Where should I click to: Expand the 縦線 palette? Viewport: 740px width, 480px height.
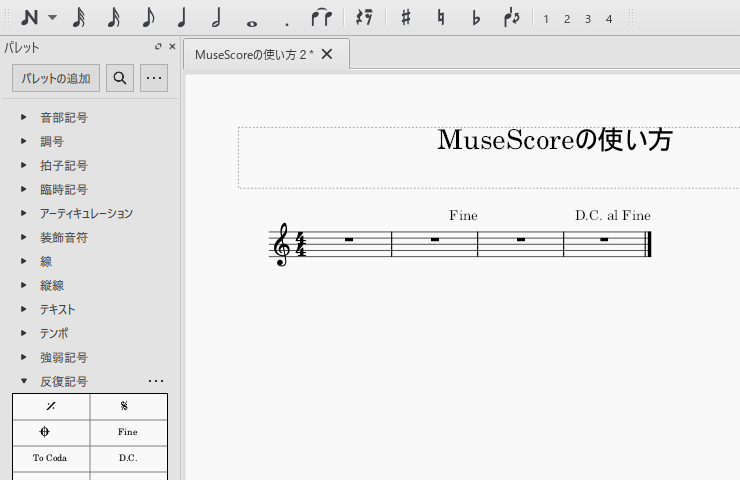[x=24, y=285]
